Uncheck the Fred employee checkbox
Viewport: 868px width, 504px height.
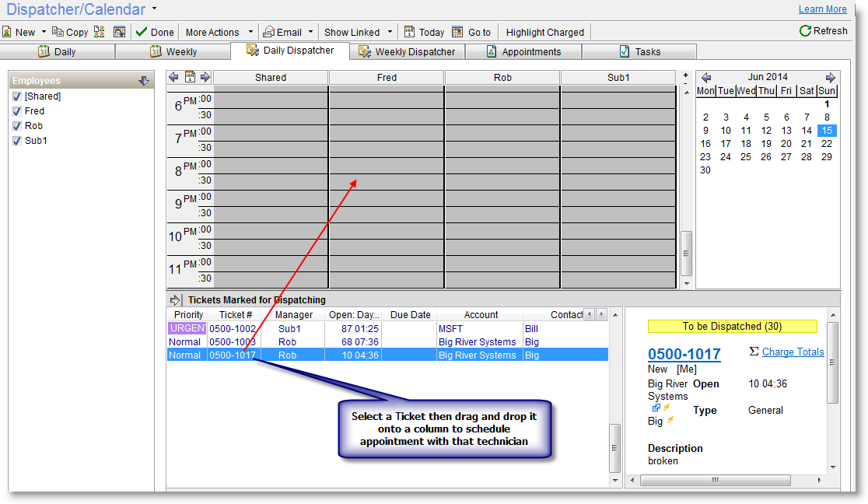[16, 110]
